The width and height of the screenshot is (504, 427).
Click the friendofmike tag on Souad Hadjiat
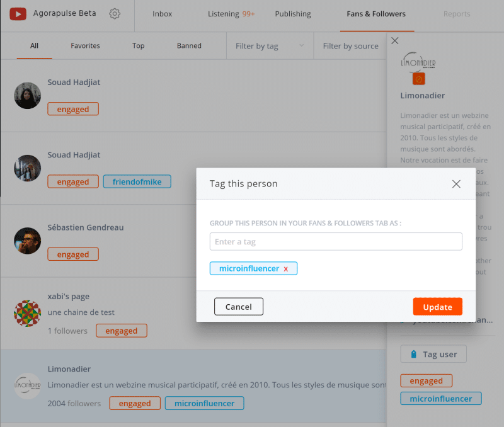(x=137, y=182)
